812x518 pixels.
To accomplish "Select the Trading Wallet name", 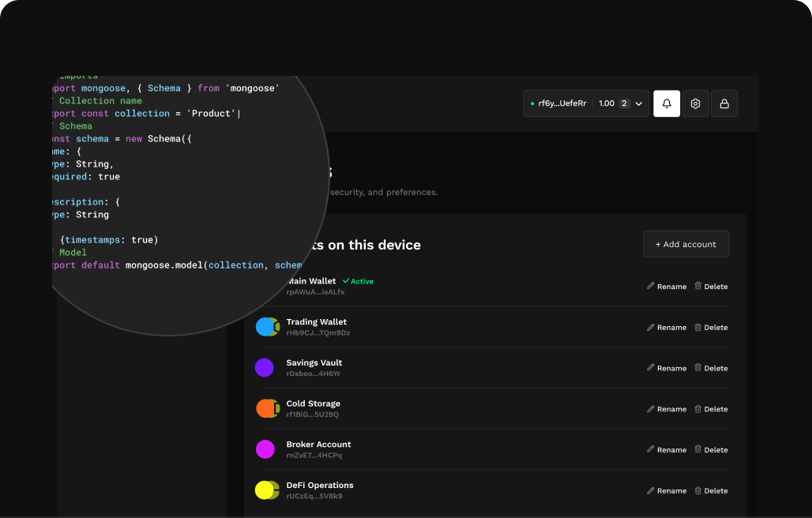I will pos(317,322).
